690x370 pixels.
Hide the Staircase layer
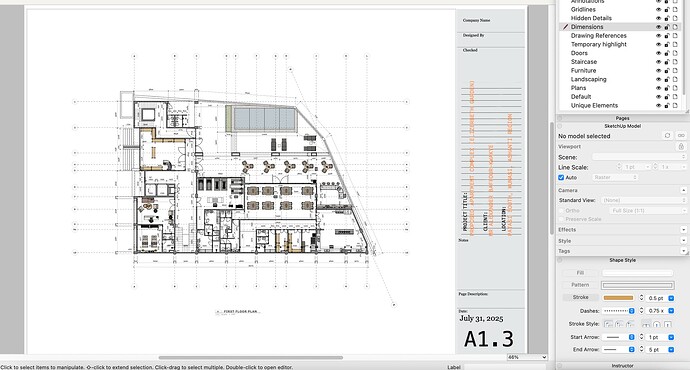(659, 62)
